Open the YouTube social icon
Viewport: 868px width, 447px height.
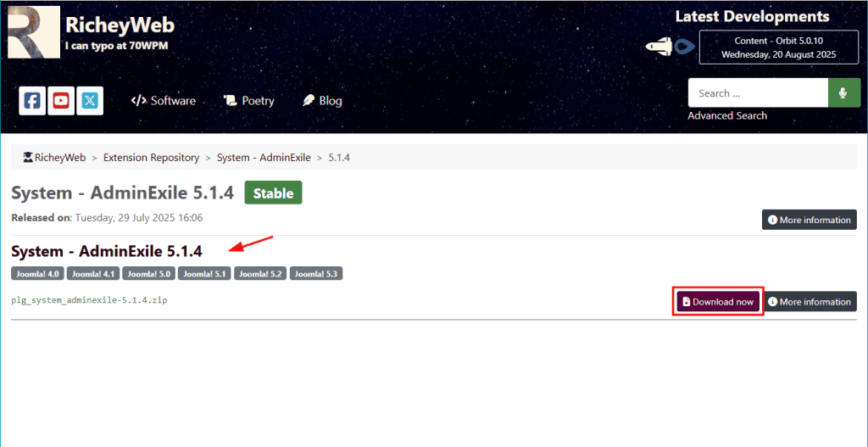click(61, 101)
